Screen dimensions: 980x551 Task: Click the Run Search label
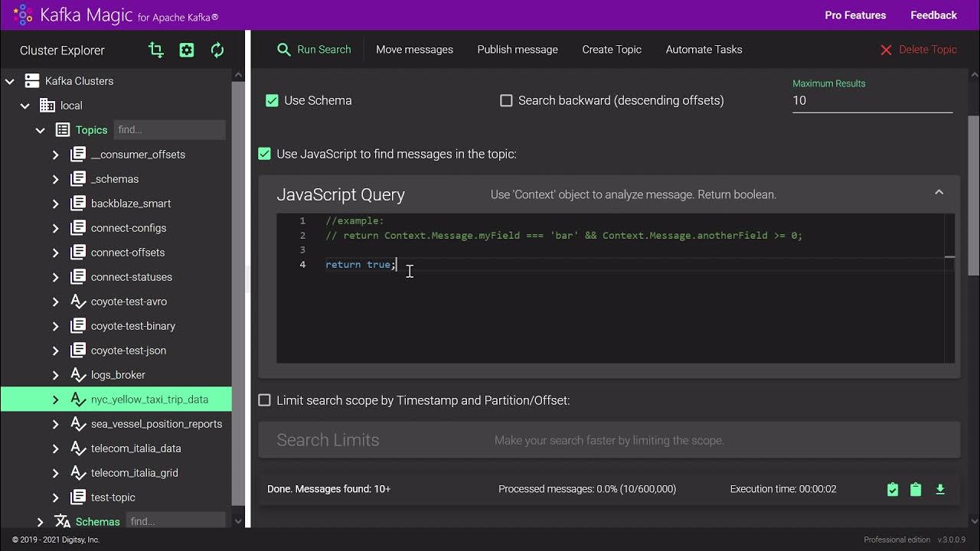tap(324, 50)
